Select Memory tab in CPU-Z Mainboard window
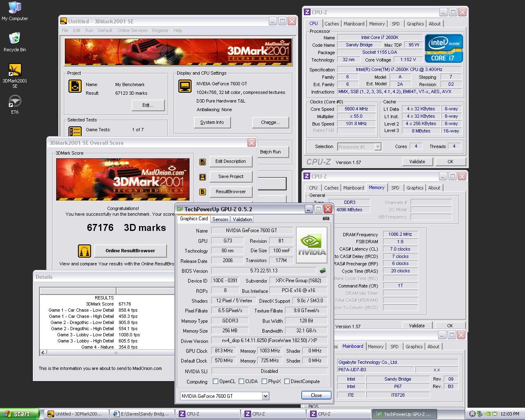The width and height of the screenshot is (525, 420). [375, 347]
